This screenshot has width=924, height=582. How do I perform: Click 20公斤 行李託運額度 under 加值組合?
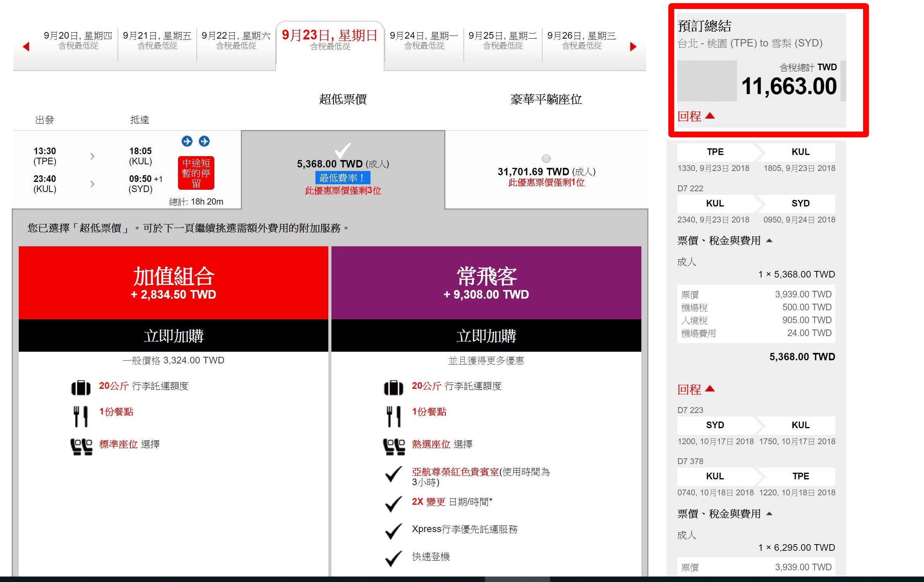coord(144,386)
